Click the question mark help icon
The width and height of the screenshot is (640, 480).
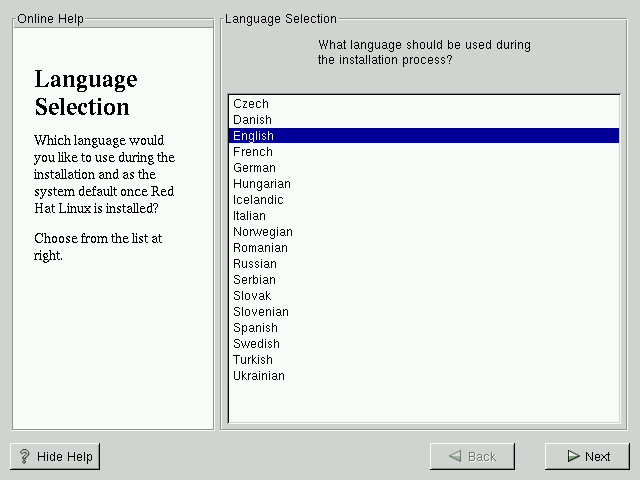tap(25, 456)
